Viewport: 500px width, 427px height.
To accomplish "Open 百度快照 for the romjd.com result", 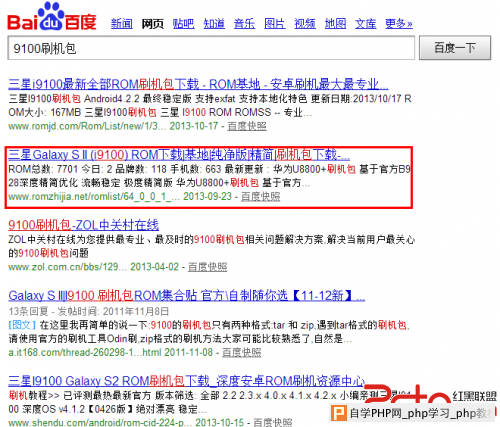I will point(247,126).
